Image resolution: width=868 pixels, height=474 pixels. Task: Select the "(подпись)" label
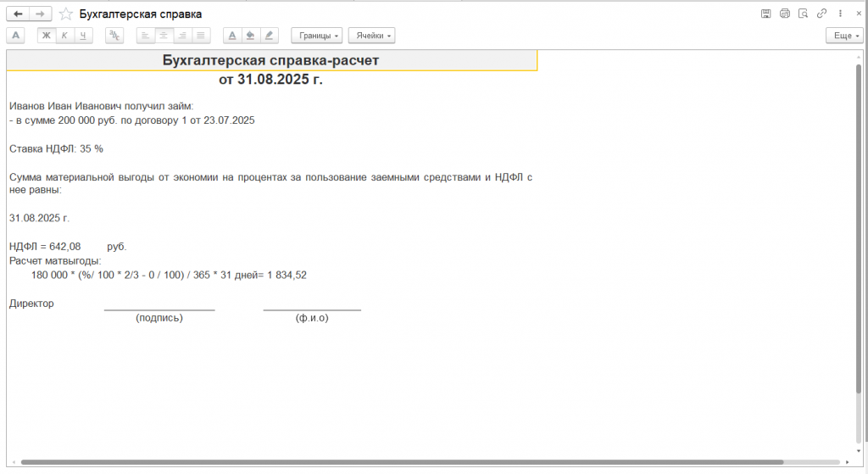(159, 318)
